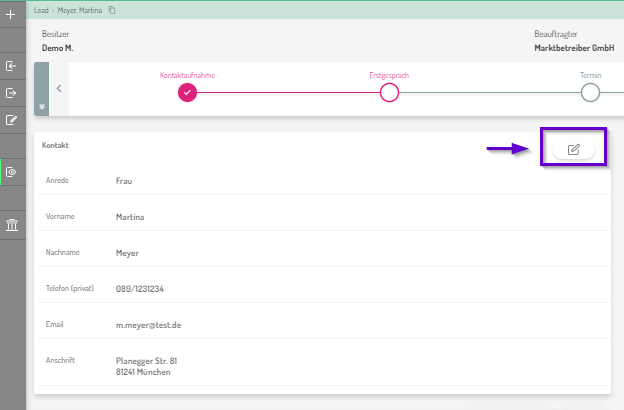Viewport: 624px width, 410px height.
Task: Click the plus icon in the sidebar
Action: tap(11, 16)
